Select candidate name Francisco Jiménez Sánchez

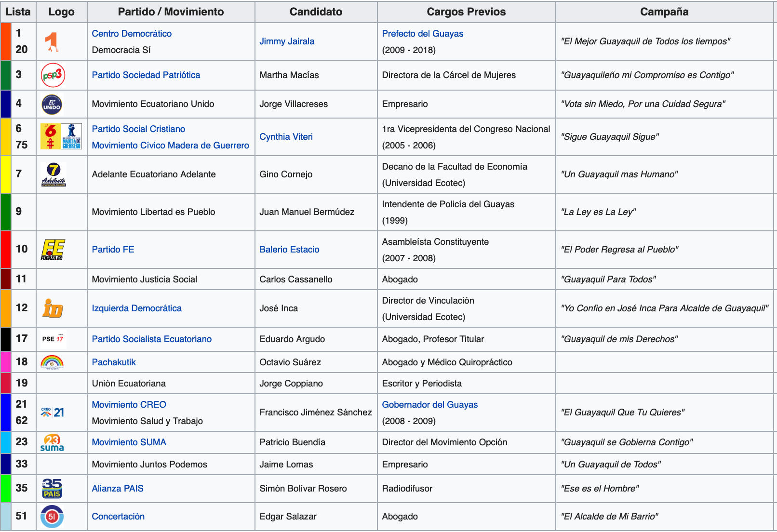pyautogui.click(x=316, y=412)
